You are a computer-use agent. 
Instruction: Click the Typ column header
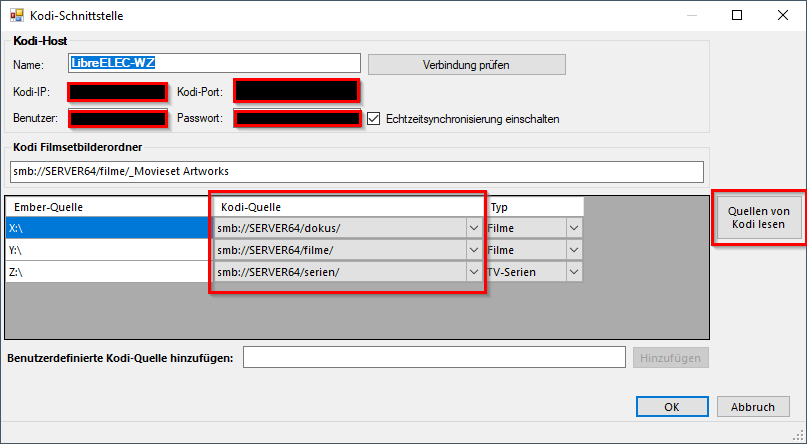(x=535, y=207)
